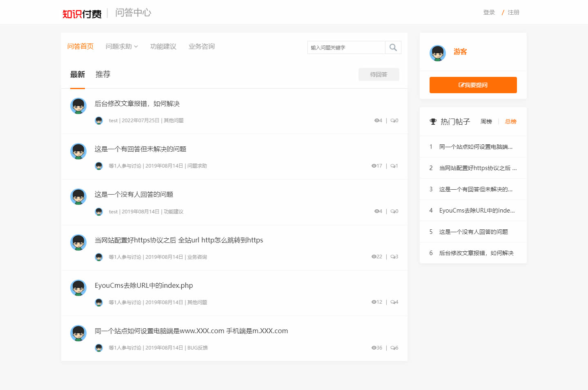Click comment icon showing 4 replies
The height and width of the screenshot is (390, 588).
[x=392, y=302]
